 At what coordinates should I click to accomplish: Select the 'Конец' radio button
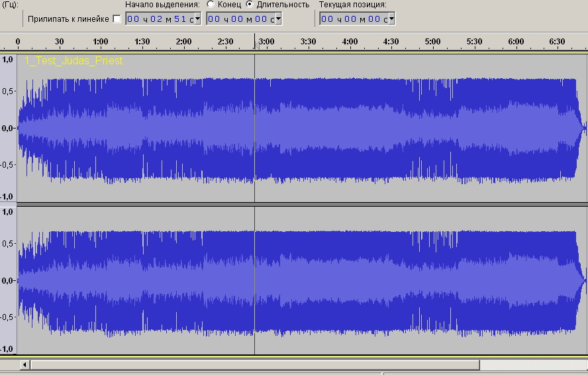[211, 4]
